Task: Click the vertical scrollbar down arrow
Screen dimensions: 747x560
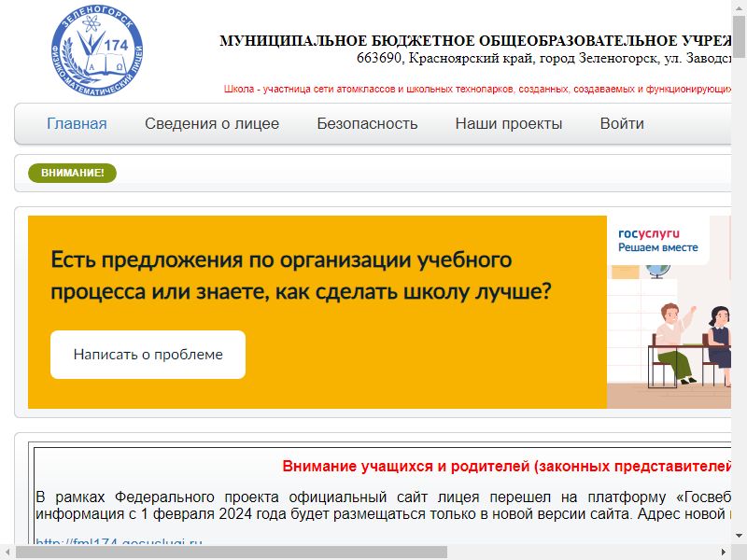Action: pos(740,536)
